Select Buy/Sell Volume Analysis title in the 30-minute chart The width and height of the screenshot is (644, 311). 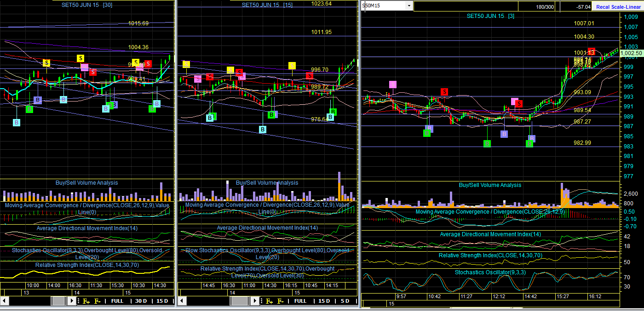[86, 183]
